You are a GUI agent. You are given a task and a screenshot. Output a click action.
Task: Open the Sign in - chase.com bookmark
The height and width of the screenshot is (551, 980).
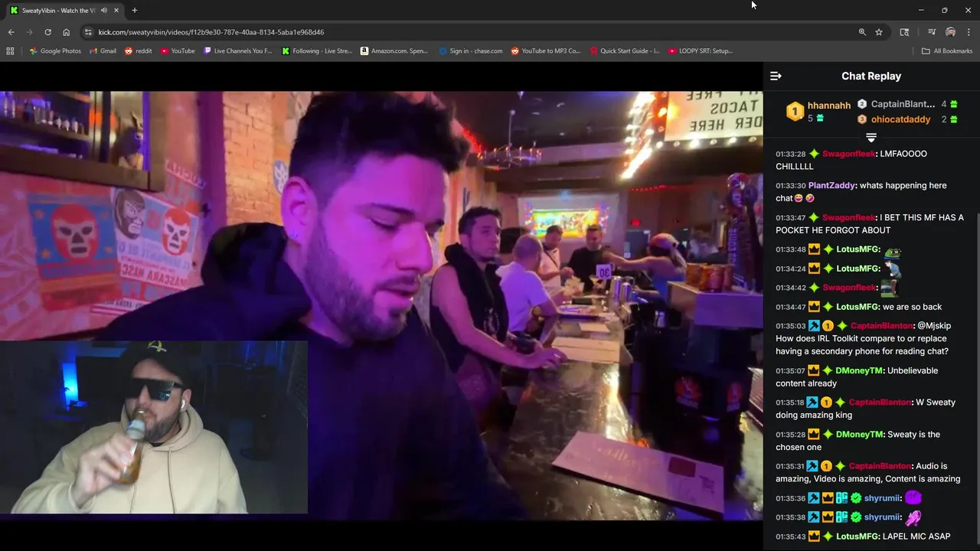(x=471, y=51)
